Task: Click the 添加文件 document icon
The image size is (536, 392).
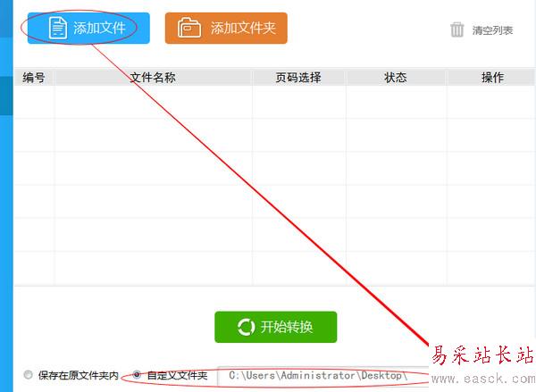Action: click(58, 28)
